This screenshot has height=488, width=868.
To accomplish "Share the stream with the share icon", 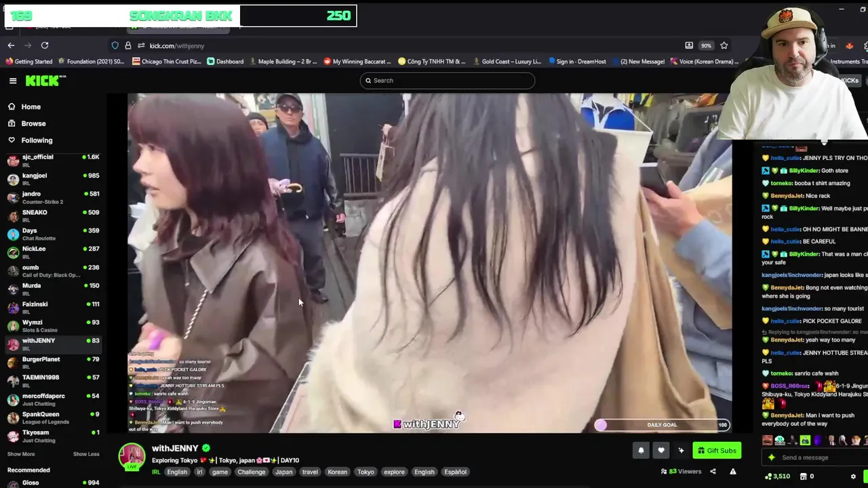I will pos(713,472).
